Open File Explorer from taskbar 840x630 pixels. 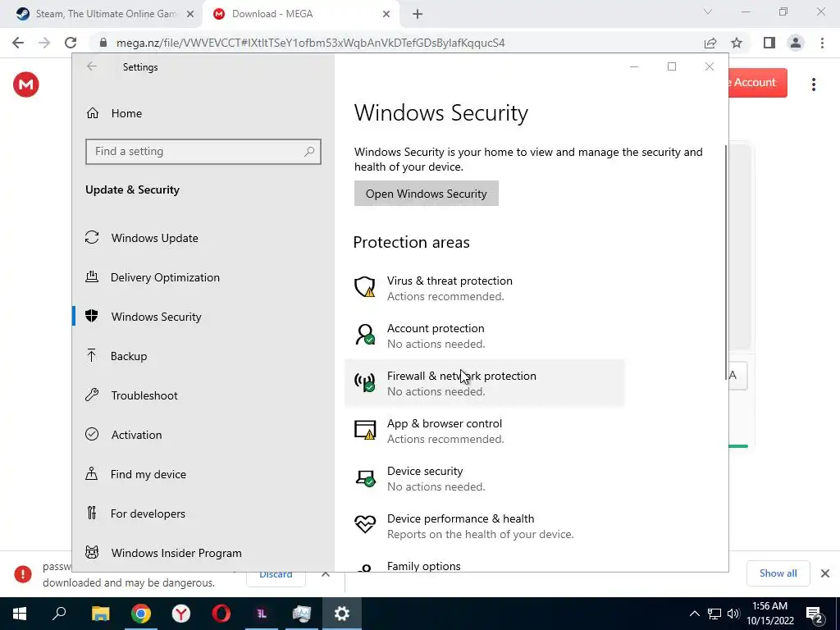[100, 614]
